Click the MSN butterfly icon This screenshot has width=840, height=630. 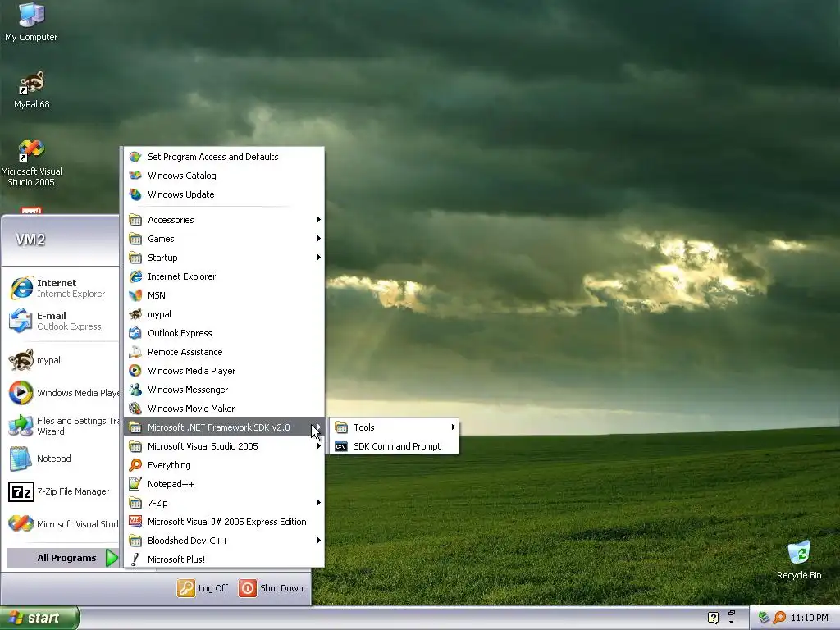135,295
